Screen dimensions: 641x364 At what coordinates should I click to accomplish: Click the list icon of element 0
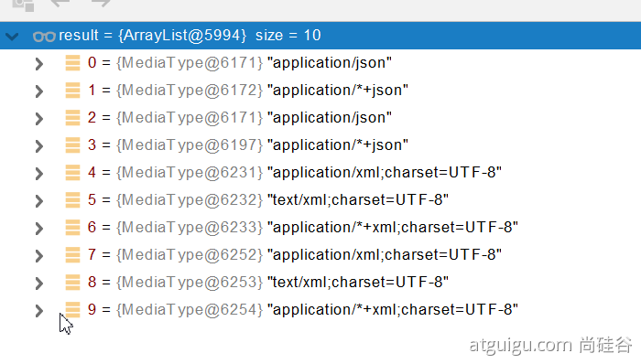pyautogui.click(x=72, y=63)
